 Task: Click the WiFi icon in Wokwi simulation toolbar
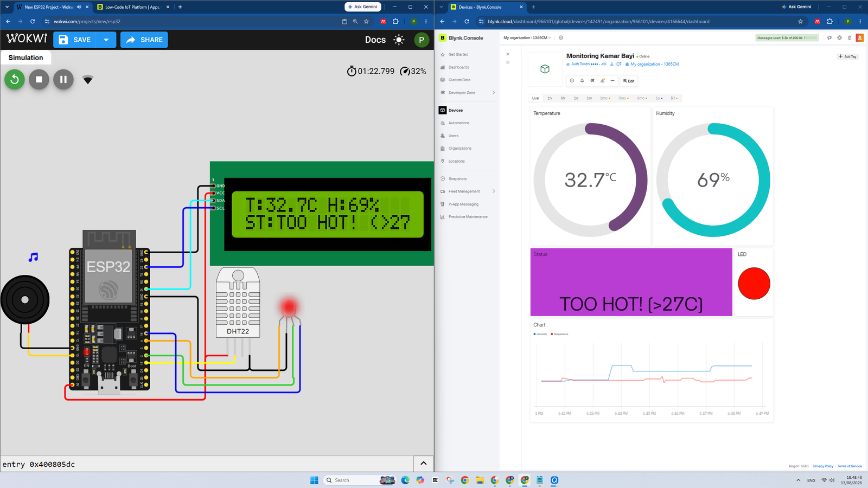[88, 80]
